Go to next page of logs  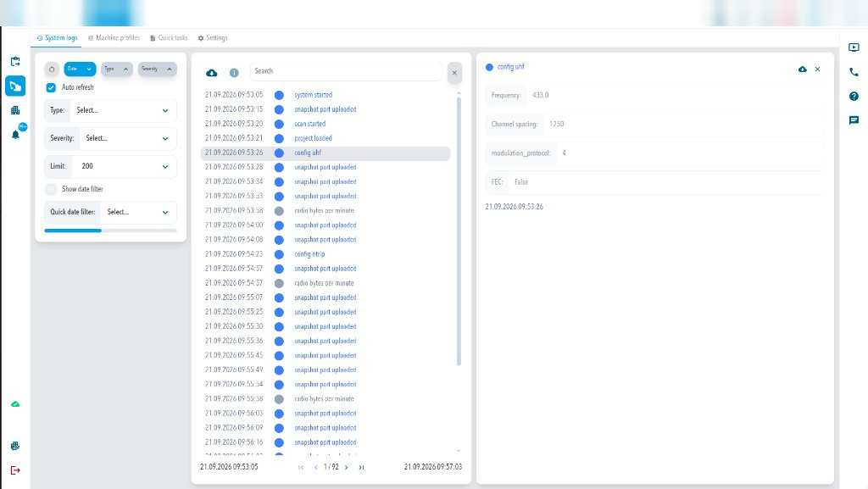click(347, 468)
